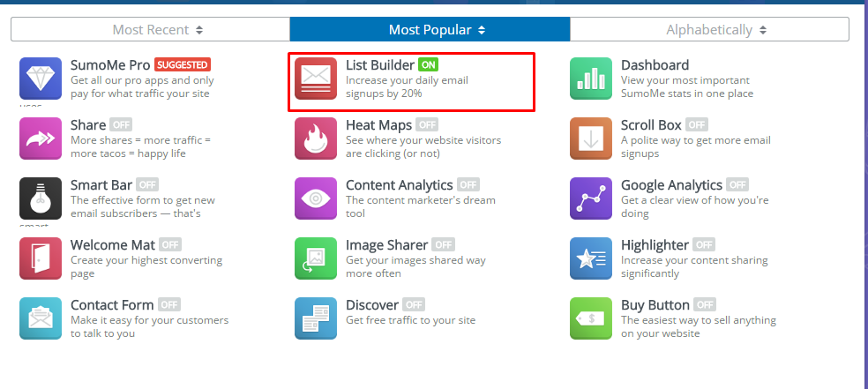Image resolution: width=868 pixels, height=389 pixels.
Task: Open the Content Analytics eye icon
Action: pos(316,198)
